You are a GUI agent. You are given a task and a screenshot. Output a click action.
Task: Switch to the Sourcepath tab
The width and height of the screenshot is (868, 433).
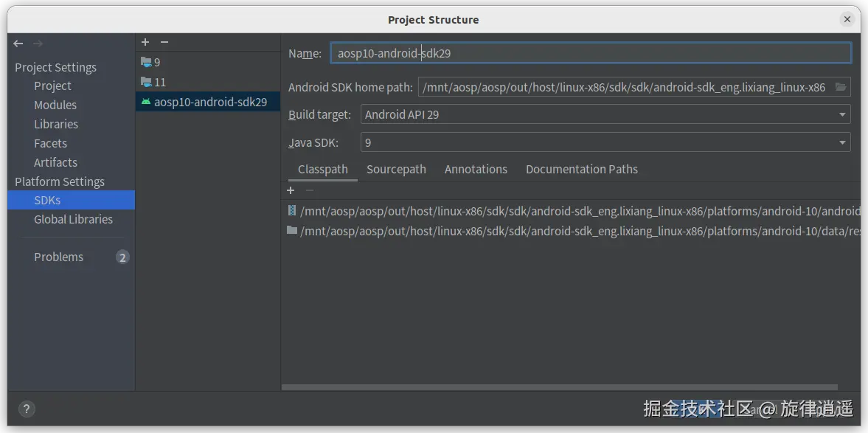[396, 170]
